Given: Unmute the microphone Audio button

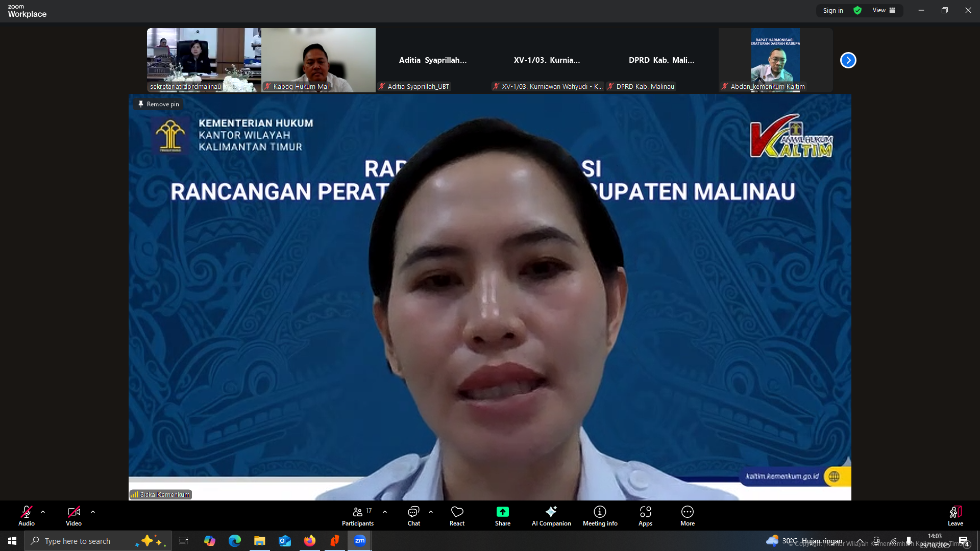Looking at the screenshot, I should (27, 512).
